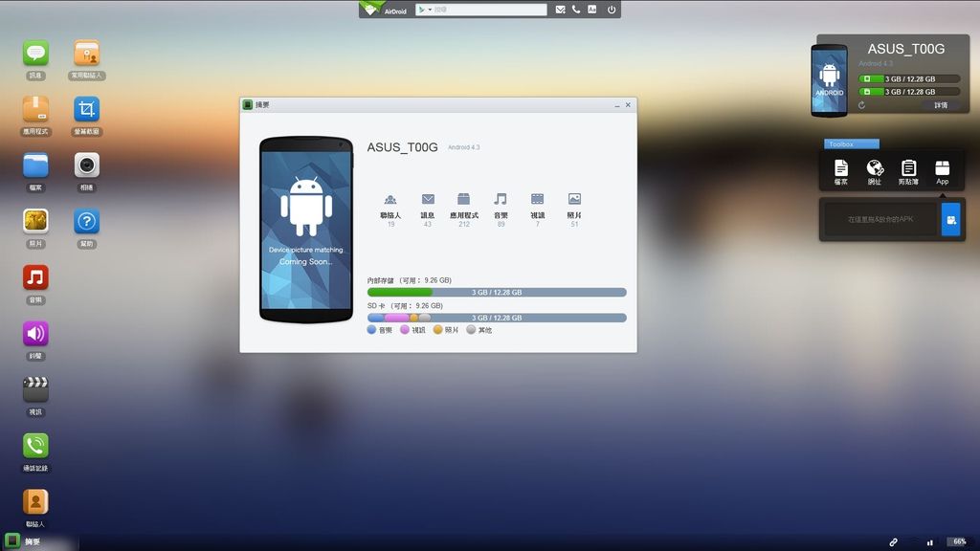980x551 pixels.
Task: Click the ASUS_T00G name in device panel
Action: click(x=905, y=49)
